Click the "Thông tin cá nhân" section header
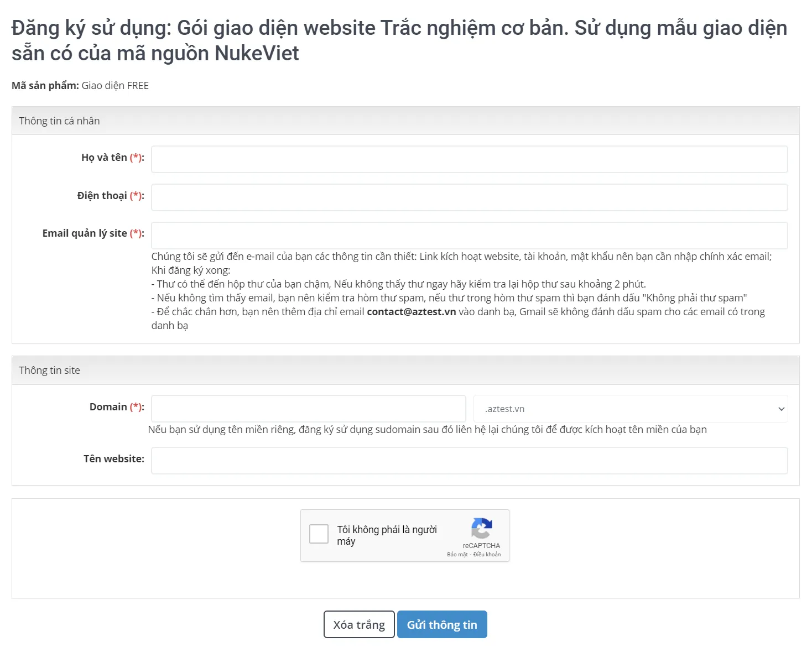 [59, 121]
